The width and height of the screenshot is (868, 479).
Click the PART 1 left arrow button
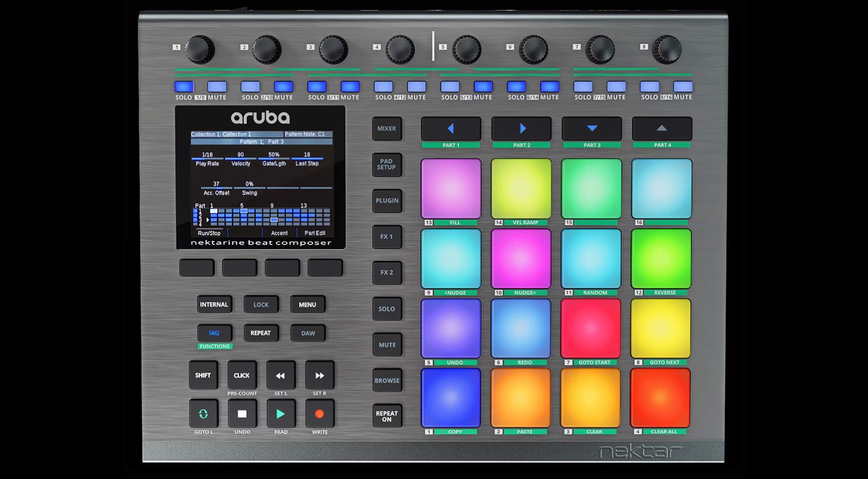pyautogui.click(x=450, y=128)
